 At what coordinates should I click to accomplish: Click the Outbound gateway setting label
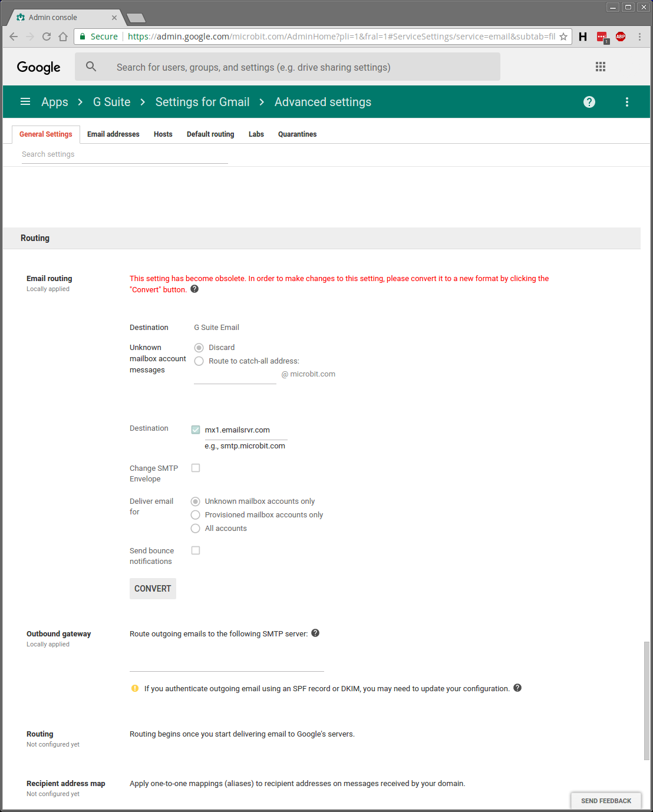pyautogui.click(x=59, y=634)
